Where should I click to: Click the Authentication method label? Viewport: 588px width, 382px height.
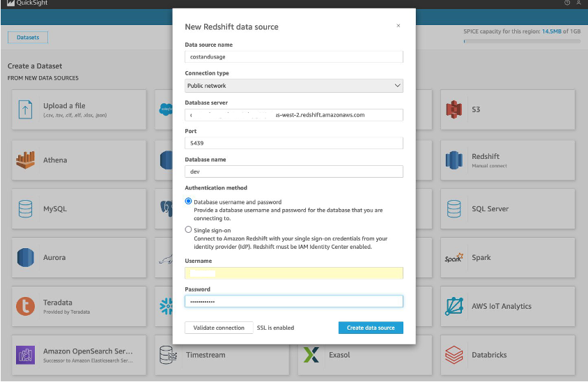[x=216, y=188]
